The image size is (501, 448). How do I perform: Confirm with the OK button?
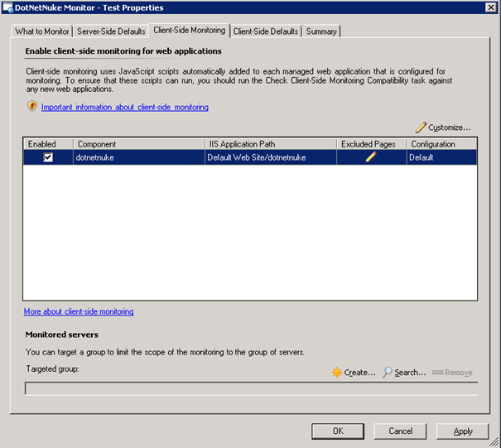point(338,431)
